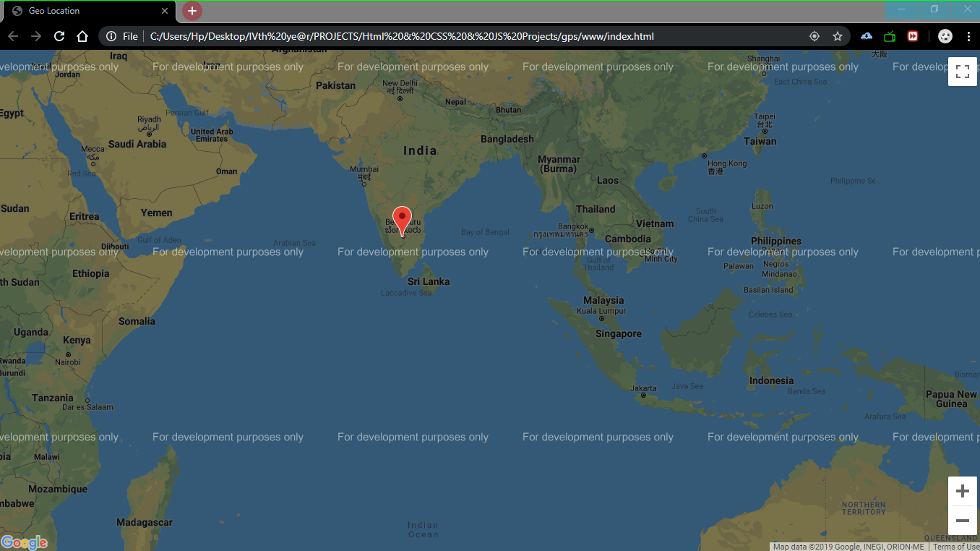Go back to the previous page

coord(13,36)
